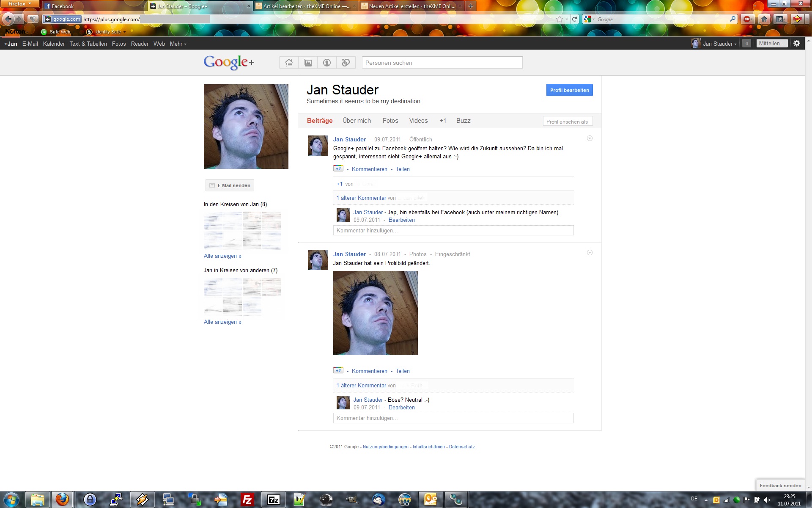Open Jan Stauder account dropdown
The image size is (812, 508).
(x=719, y=44)
